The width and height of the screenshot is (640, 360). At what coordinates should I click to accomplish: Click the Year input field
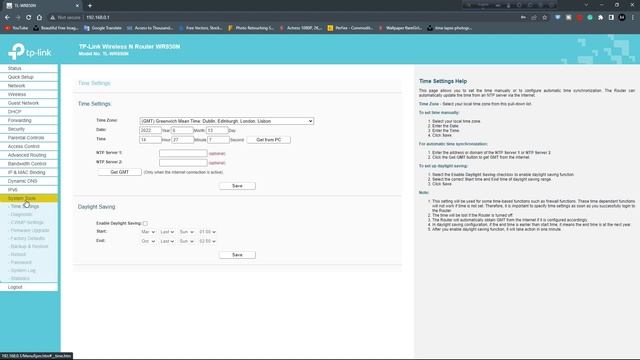(150, 131)
